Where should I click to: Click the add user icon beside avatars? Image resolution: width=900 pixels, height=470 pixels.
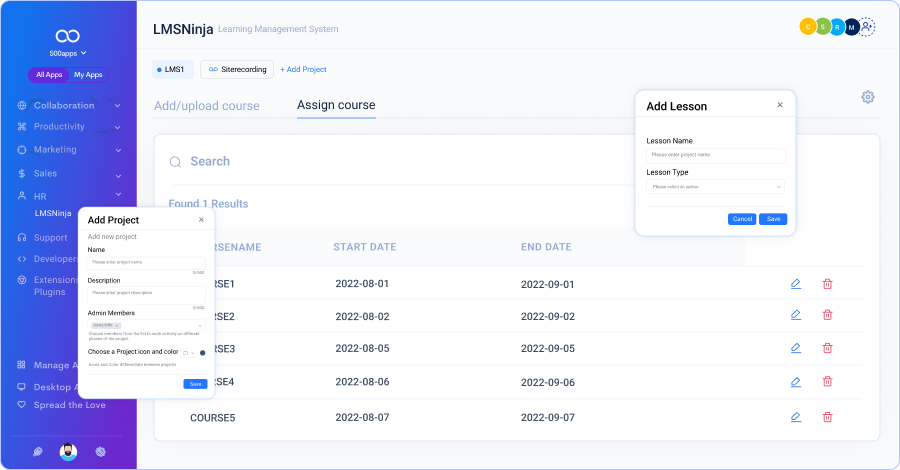867,27
